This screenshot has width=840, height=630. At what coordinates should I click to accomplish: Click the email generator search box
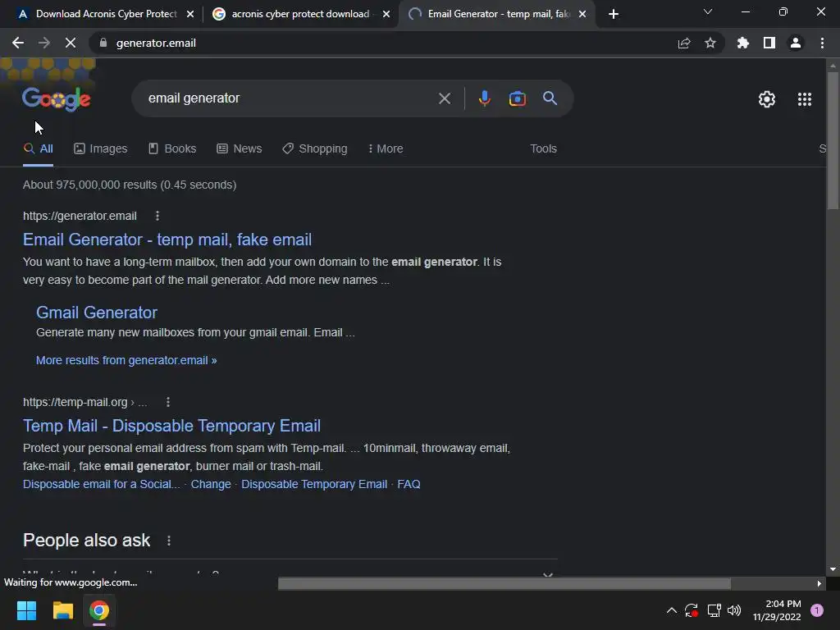[x=290, y=98]
